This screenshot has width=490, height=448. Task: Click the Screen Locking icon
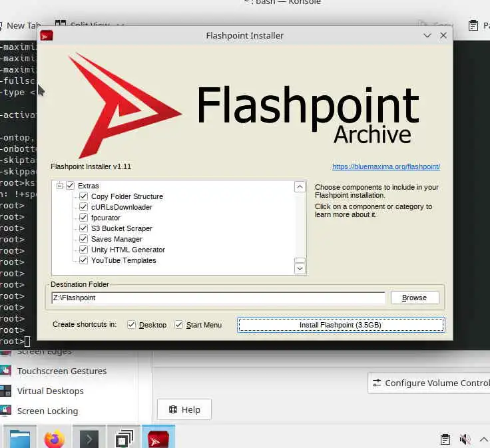coord(5,411)
